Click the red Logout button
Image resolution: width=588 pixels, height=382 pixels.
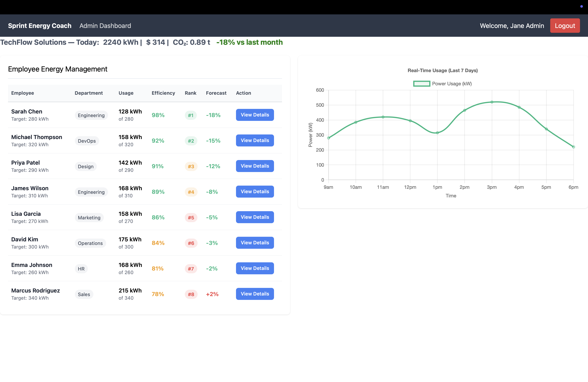pyautogui.click(x=565, y=26)
